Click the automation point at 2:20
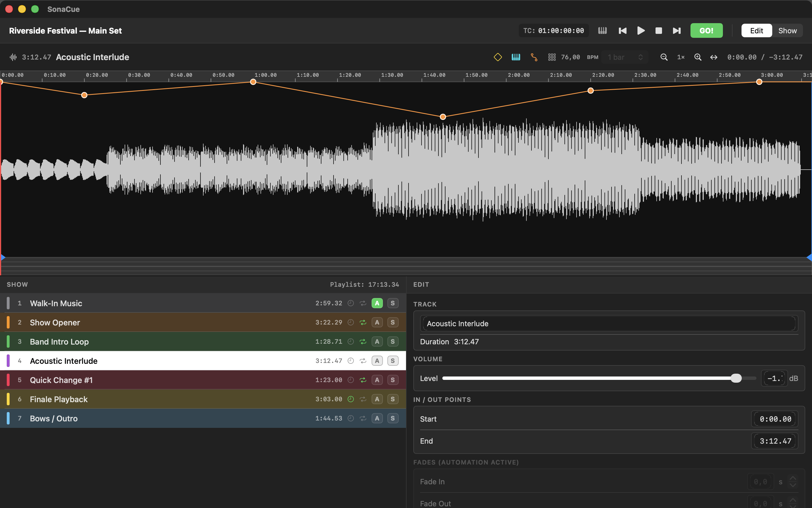The image size is (812, 508). (591, 90)
